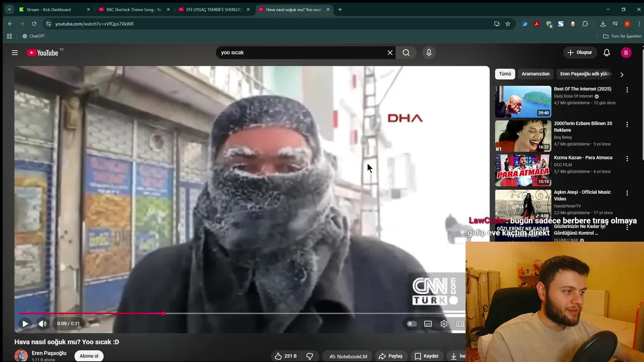
Task: Open options for Best Of The Internet
Action: tap(627, 90)
